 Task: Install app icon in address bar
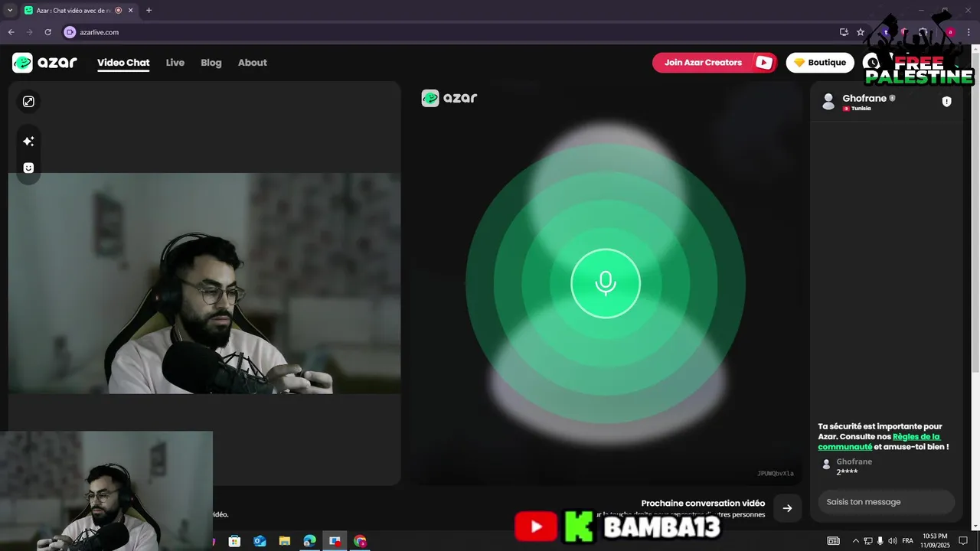coord(844,32)
